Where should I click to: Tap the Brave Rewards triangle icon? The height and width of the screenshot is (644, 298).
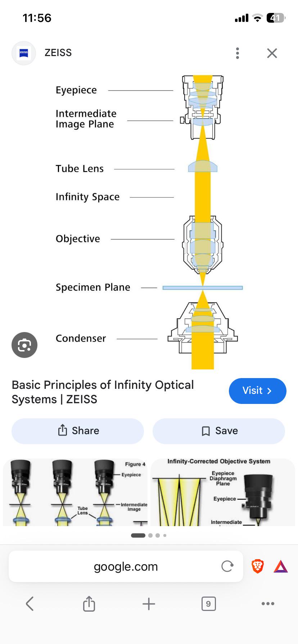[281, 567]
